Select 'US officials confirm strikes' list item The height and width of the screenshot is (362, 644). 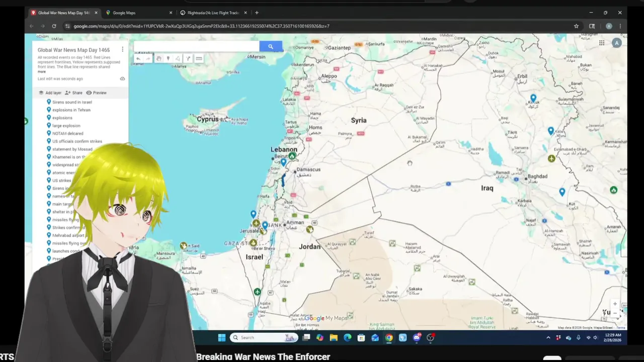pos(77,141)
